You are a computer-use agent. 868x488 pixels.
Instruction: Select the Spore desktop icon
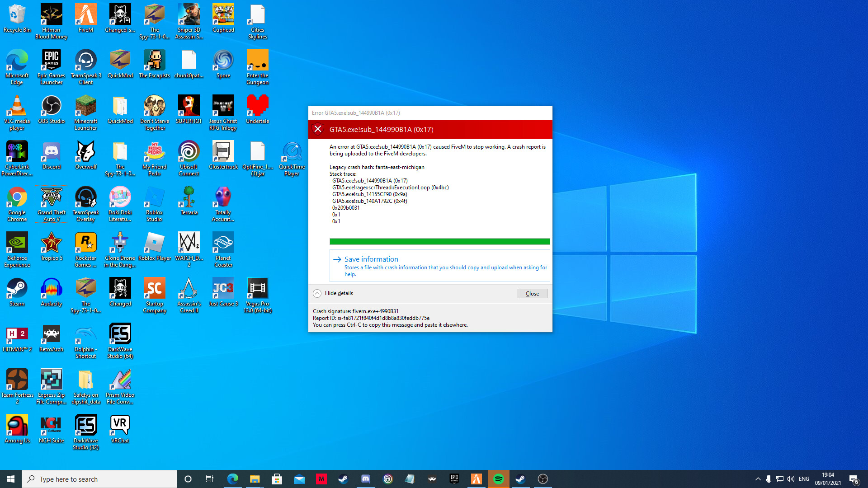click(x=223, y=65)
